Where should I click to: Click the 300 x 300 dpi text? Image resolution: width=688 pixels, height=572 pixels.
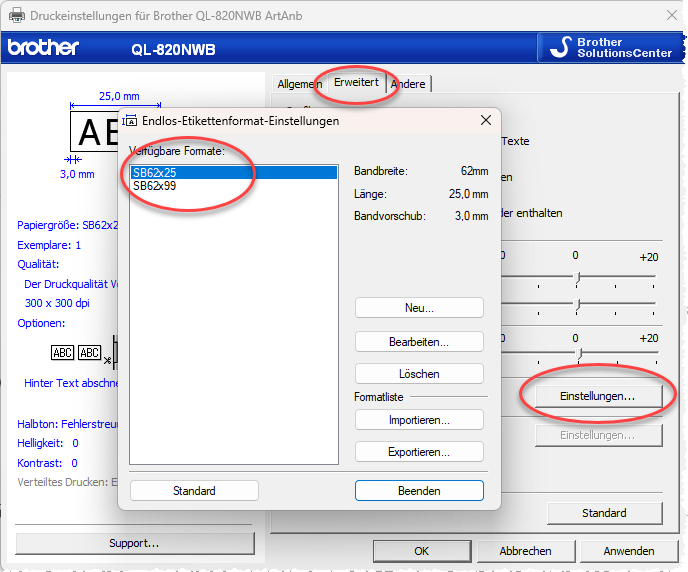click(57, 303)
